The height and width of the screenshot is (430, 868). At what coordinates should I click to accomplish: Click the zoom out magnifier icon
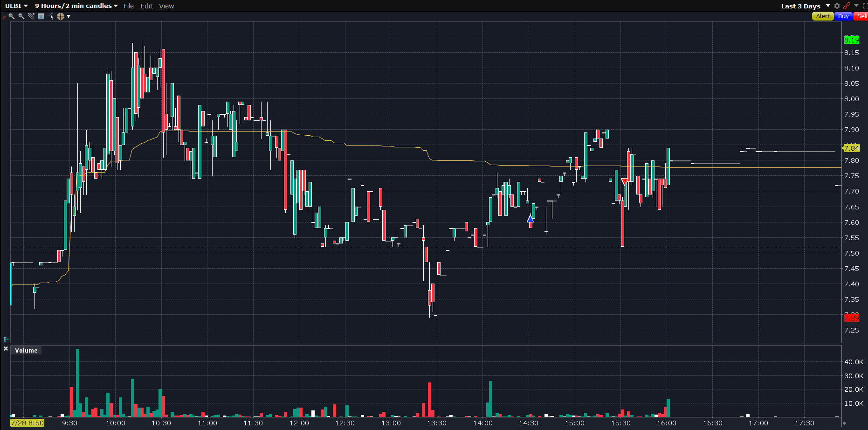(x=21, y=16)
